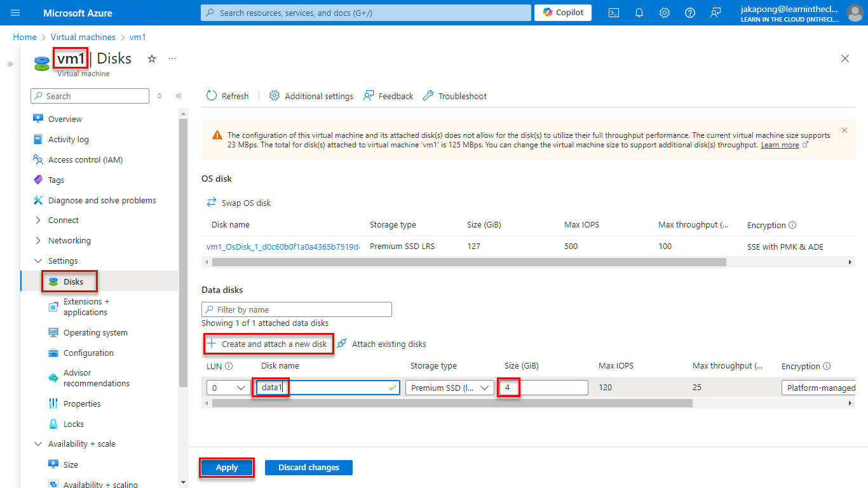Open the notifications bell
Viewport: 868px width, 488px height.
639,13
